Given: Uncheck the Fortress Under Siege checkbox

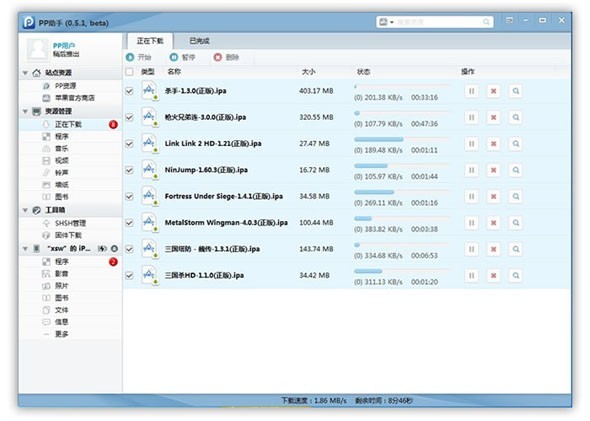Looking at the screenshot, I should click(129, 196).
